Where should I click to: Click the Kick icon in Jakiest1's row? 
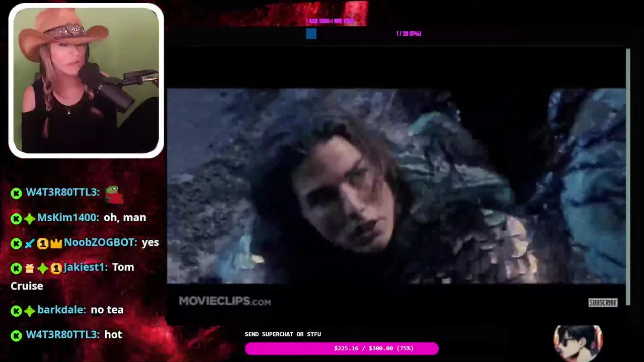16,268
